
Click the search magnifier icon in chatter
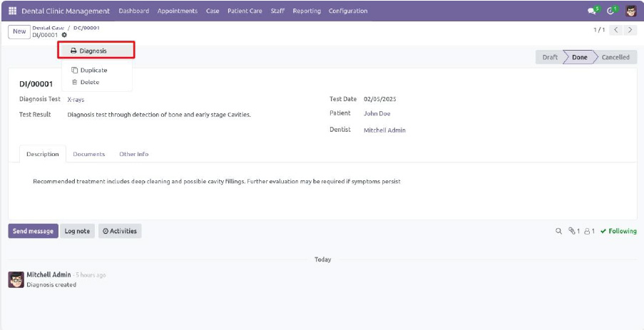[x=558, y=231]
